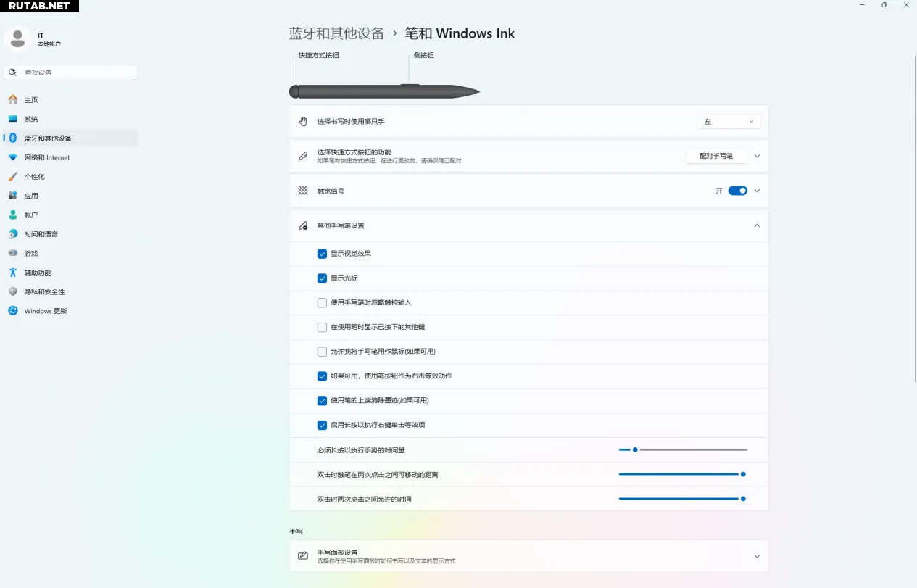Click the 辅助功能 accessibility icon
The width and height of the screenshot is (917, 588).
[x=13, y=273]
